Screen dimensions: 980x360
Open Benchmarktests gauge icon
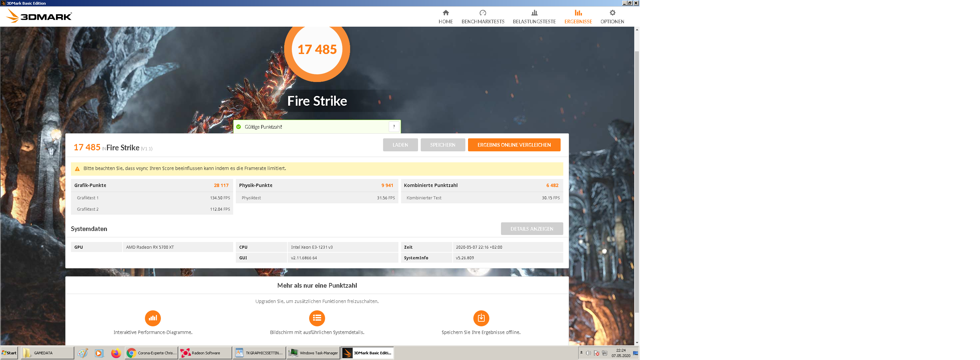pos(482,13)
